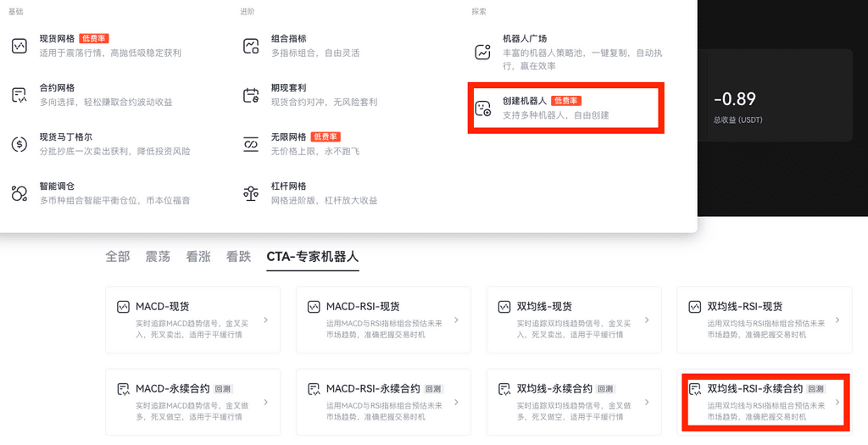The image size is (868, 445).
Task: Open the 组合指标 combined indicator icon
Action: (x=251, y=46)
